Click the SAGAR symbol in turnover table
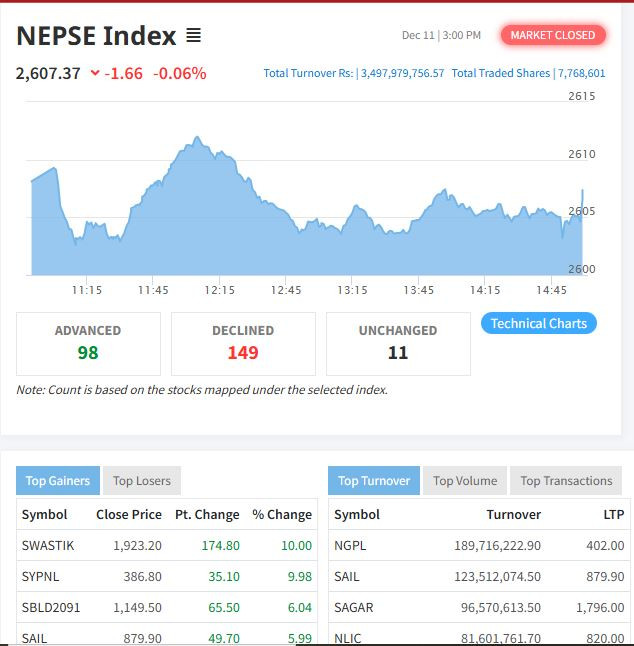This screenshot has width=634, height=646. [x=353, y=607]
